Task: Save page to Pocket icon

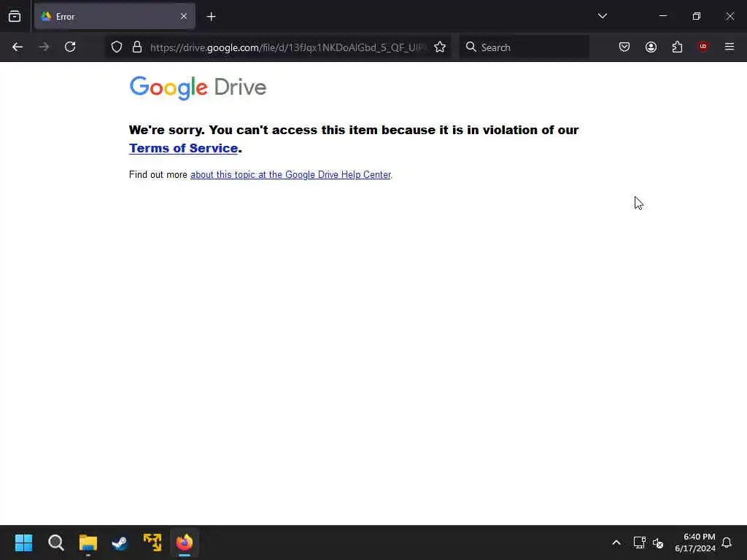Action: (624, 47)
